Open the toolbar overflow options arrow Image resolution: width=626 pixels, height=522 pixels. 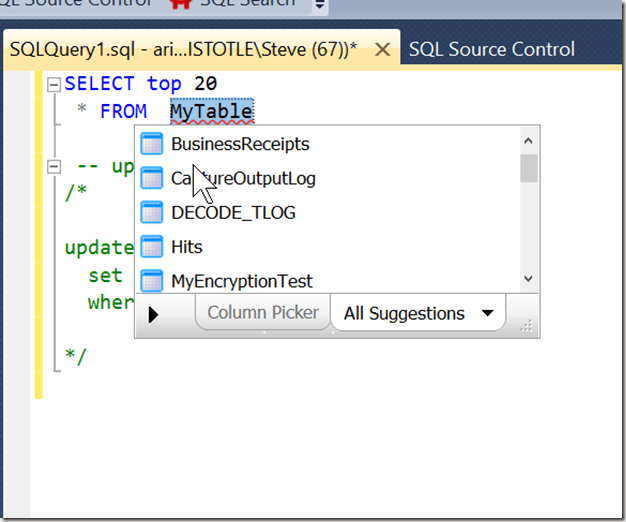(x=320, y=5)
